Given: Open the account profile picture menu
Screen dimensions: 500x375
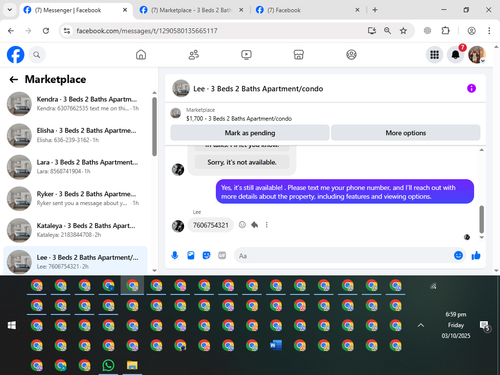Looking at the screenshot, I should pos(477,55).
